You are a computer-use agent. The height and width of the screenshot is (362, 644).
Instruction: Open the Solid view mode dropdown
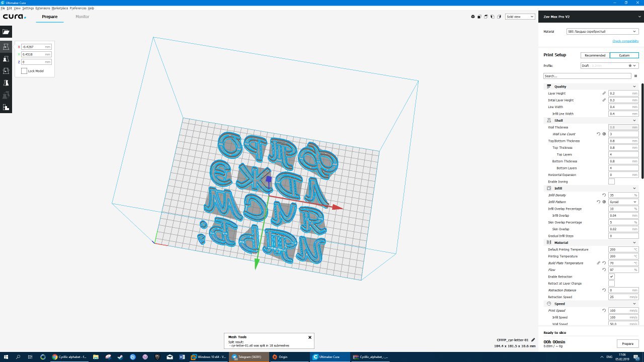[x=520, y=17]
